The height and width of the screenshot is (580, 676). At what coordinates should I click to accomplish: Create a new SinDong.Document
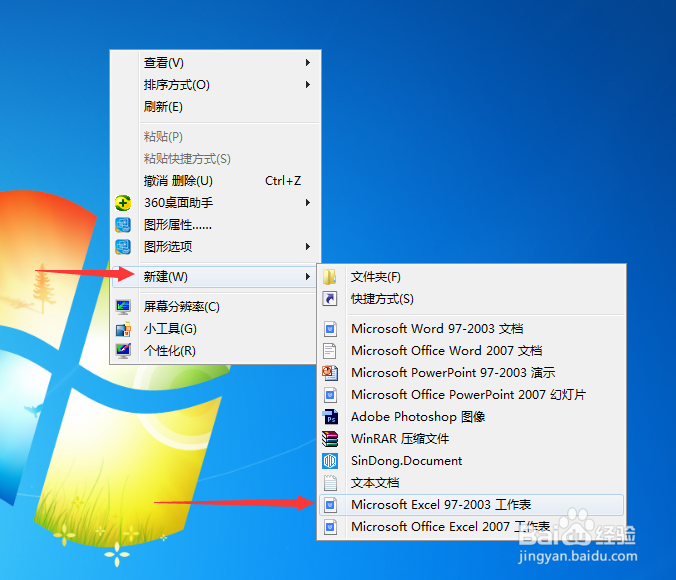tap(471, 461)
